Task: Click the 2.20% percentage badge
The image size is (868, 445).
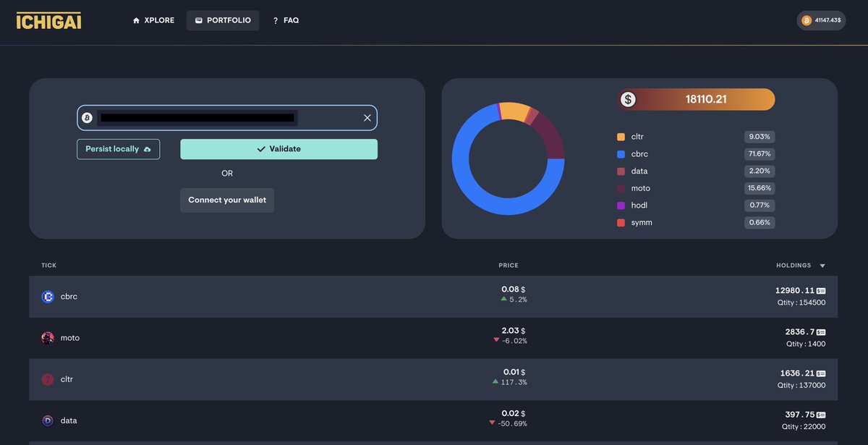Action: (759, 171)
